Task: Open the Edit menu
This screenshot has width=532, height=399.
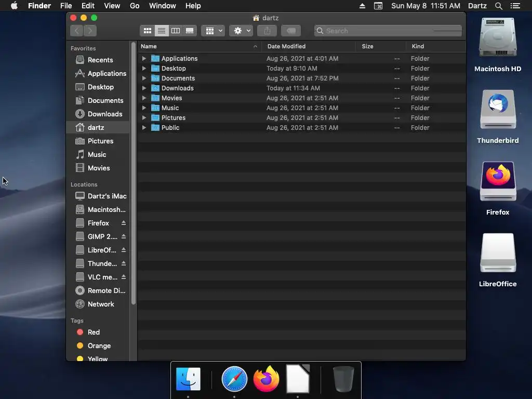Action: pos(88,6)
